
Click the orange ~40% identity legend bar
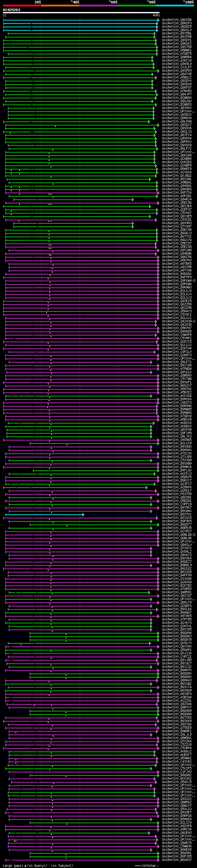coord(60,6)
